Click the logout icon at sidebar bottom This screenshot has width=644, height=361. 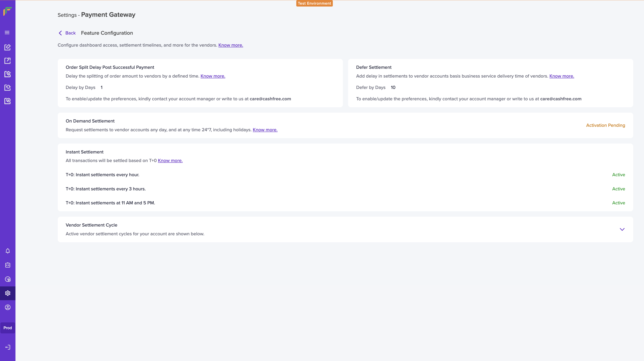pos(8,347)
